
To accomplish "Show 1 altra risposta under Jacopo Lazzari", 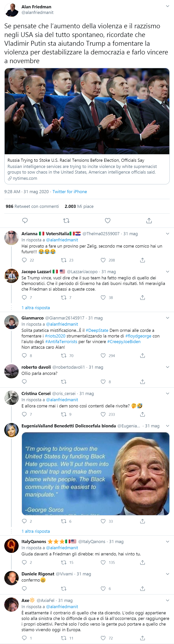I will [36, 308].
